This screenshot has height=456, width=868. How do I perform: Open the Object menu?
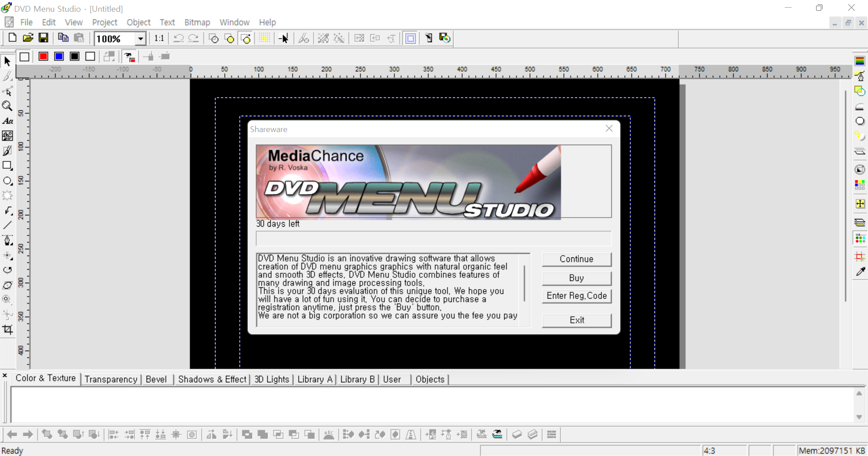pos(138,22)
